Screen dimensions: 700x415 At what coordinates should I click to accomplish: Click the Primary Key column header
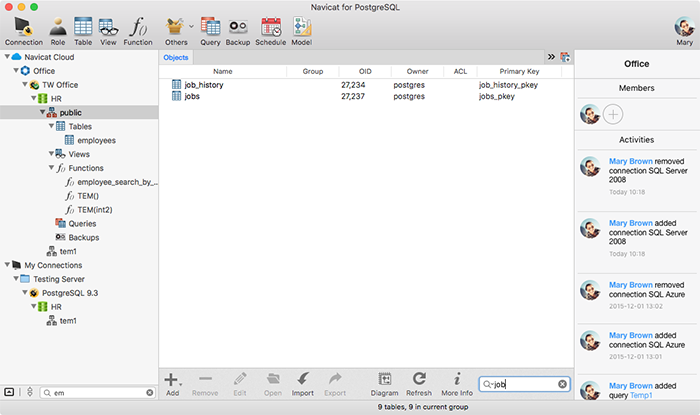tap(519, 71)
